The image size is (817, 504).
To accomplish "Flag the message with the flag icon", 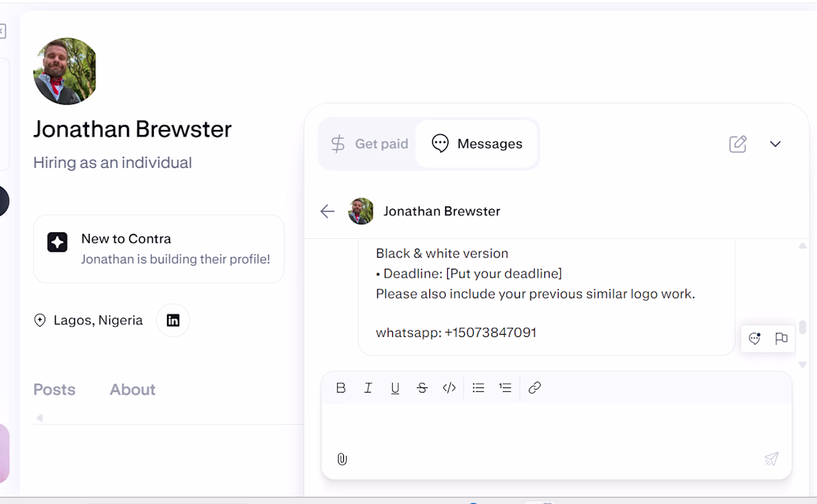I will tap(781, 338).
